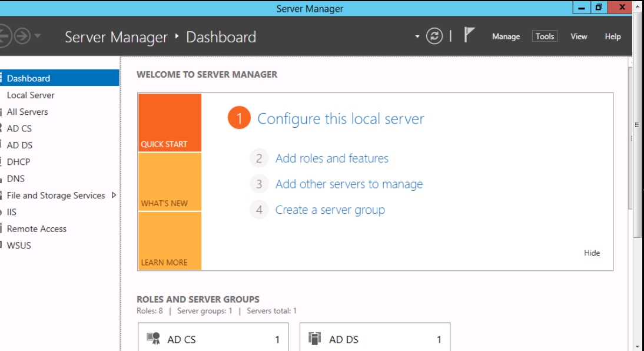Restore down the Server Manager window
Image resolution: width=644 pixels, height=351 pixels.
point(599,8)
